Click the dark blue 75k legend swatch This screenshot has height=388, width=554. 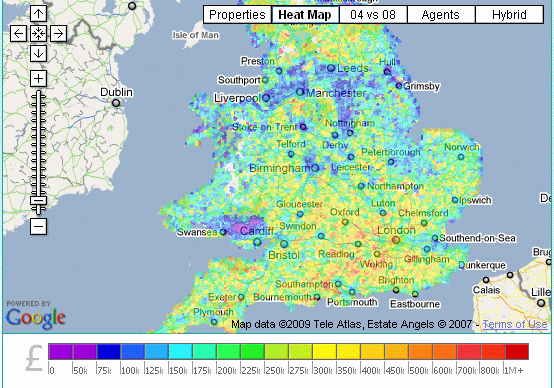pyautogui.click(x=108, y=352)
